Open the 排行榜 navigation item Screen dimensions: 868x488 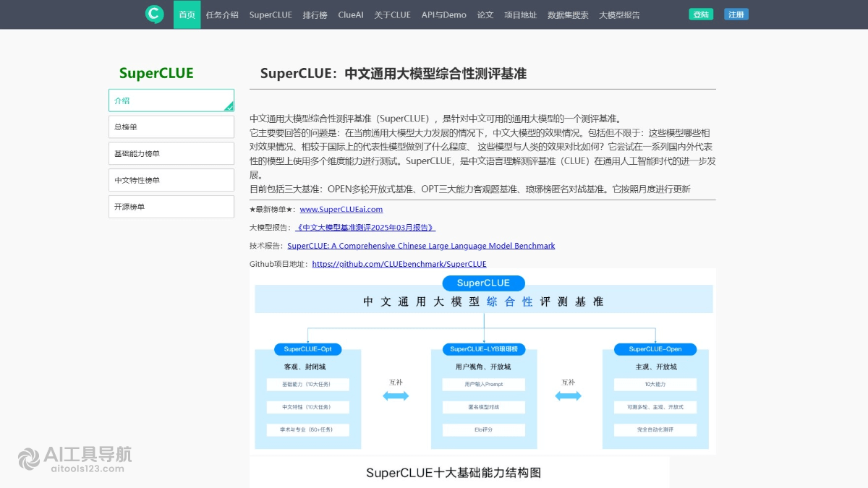click(315, 14)
